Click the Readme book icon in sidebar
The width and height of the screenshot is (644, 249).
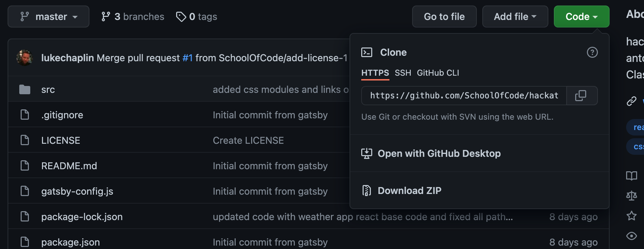click(632, 176)
